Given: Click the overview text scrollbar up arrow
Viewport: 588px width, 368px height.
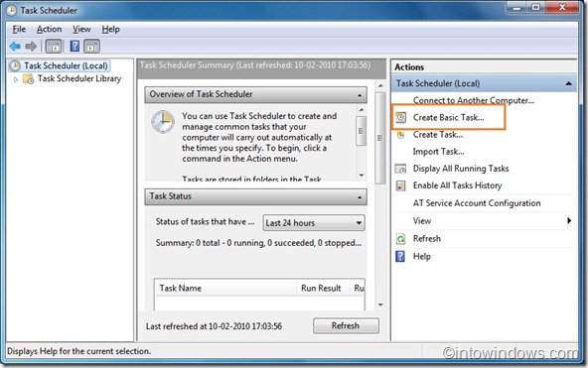Looking at the screenshot, I should pyautogui.click(x=362, y=110).
